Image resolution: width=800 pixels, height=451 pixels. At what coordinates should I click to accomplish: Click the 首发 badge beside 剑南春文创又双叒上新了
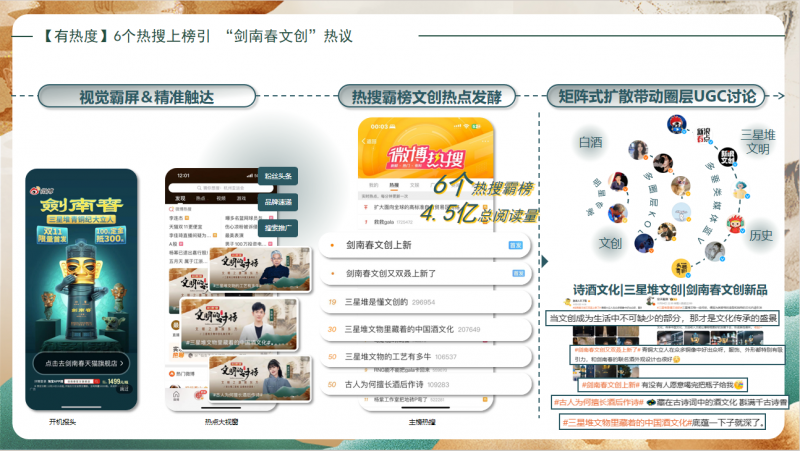(518, 273)
